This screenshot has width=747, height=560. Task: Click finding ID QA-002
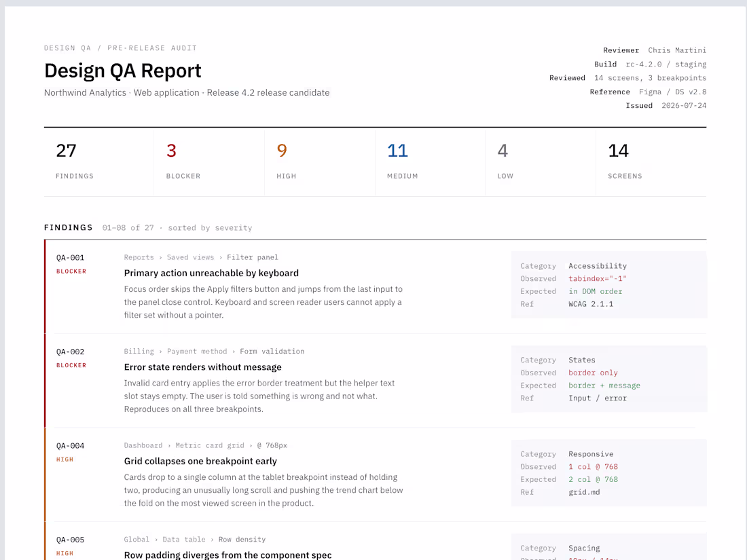pos(70,352)
